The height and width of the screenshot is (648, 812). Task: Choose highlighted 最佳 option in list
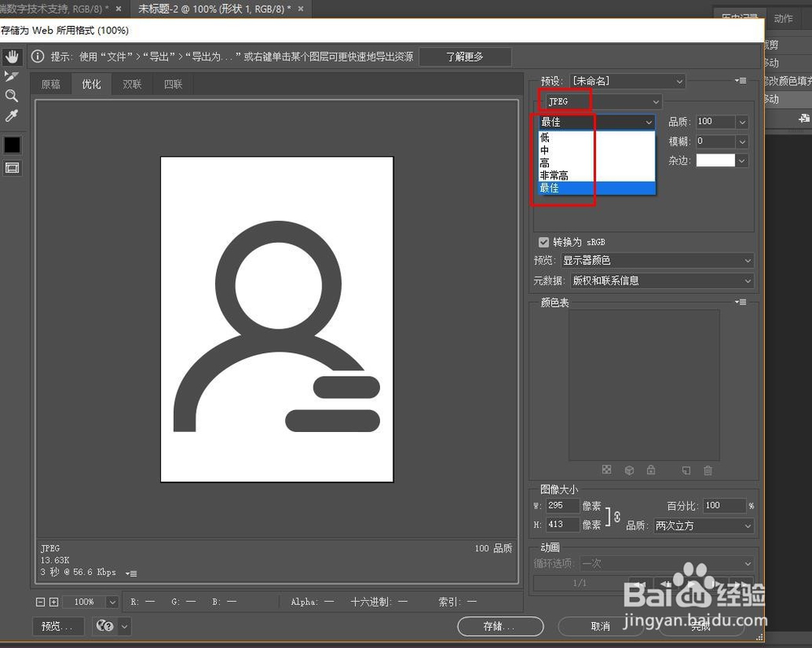point(597,188)
